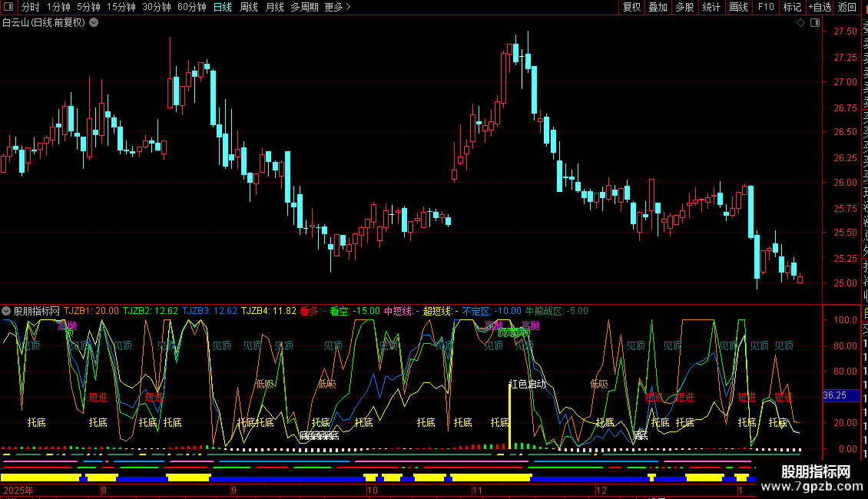Click the 叠加 overlay button

click(658, 7)
